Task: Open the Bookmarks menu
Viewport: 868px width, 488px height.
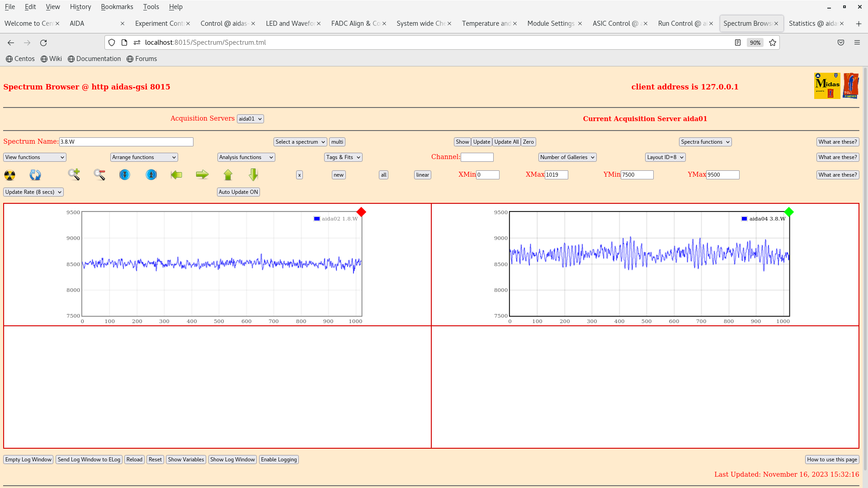Action: pyautogui.click(x=117, y=7)
